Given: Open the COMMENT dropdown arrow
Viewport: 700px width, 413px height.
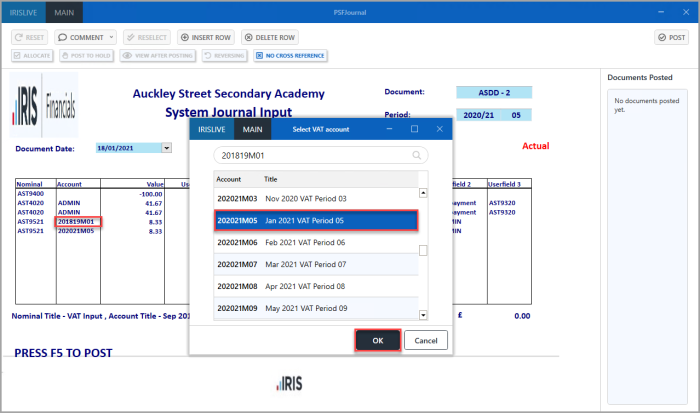Looking at the screenshot, I should (x=111, y=38).
